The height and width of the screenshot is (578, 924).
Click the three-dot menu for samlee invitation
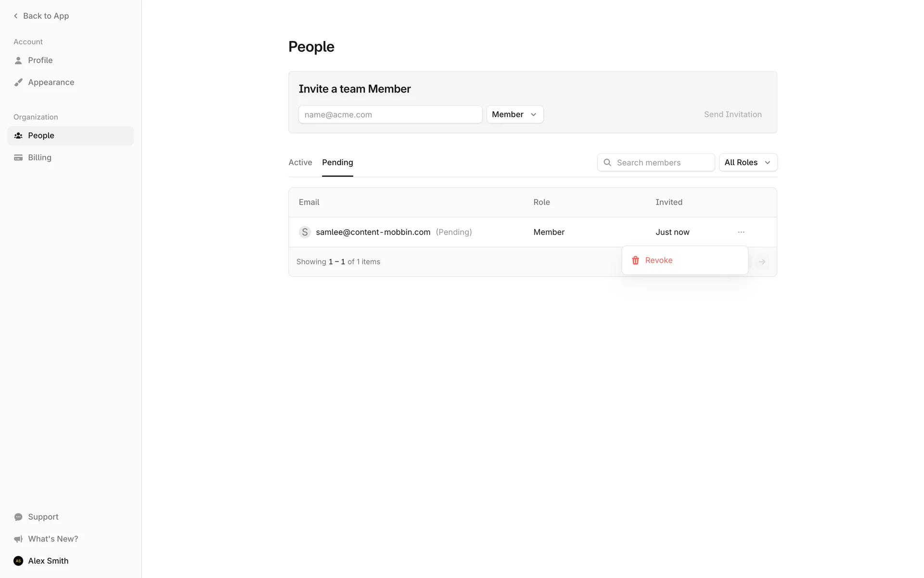click(741, 232)
